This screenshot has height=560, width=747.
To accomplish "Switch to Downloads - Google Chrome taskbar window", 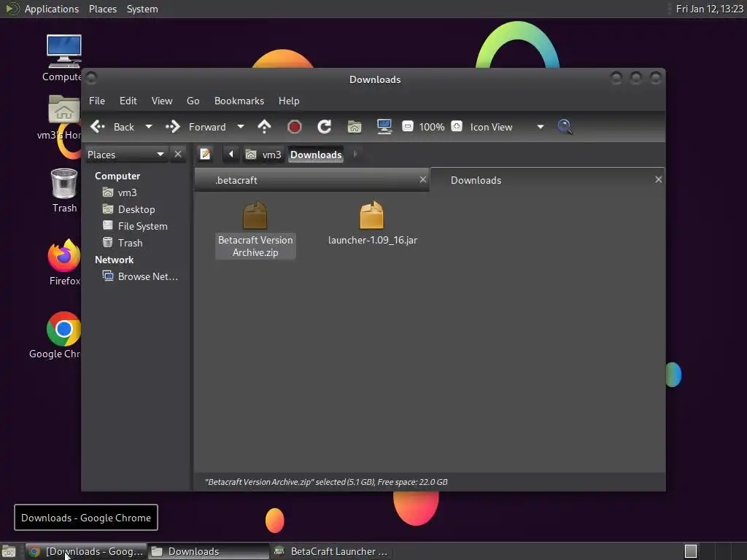I will [86, 551].
